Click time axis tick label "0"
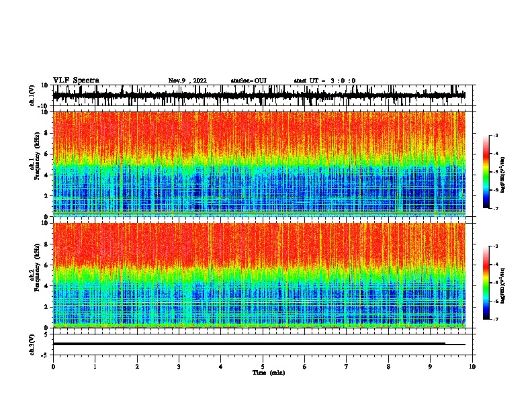 (53, 367)
